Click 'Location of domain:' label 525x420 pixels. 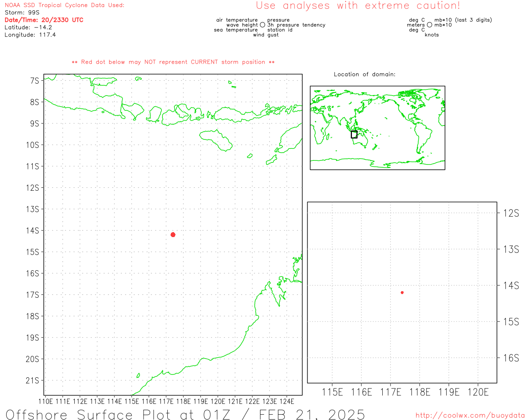coord(365,74)
